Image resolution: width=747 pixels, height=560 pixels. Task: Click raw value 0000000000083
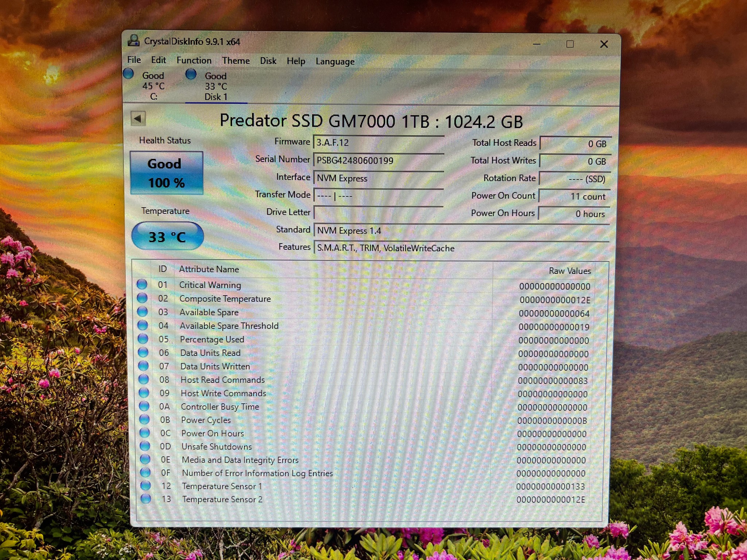point(553,381)
